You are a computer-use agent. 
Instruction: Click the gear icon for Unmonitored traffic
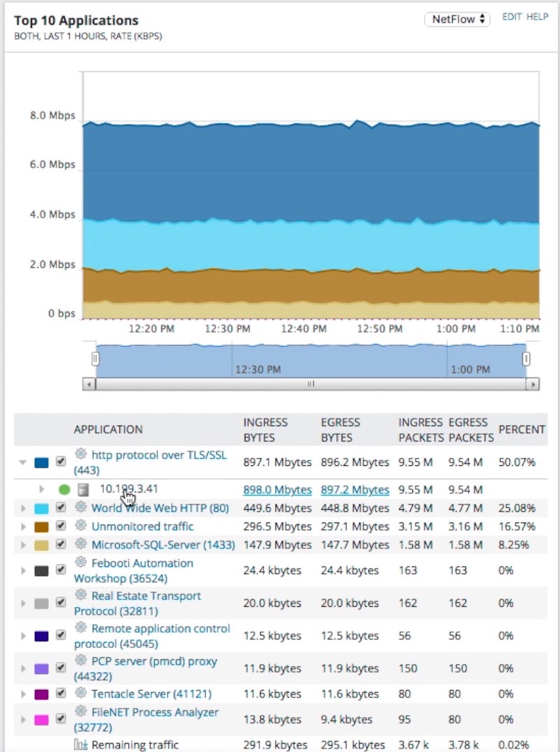pos(81,525)
